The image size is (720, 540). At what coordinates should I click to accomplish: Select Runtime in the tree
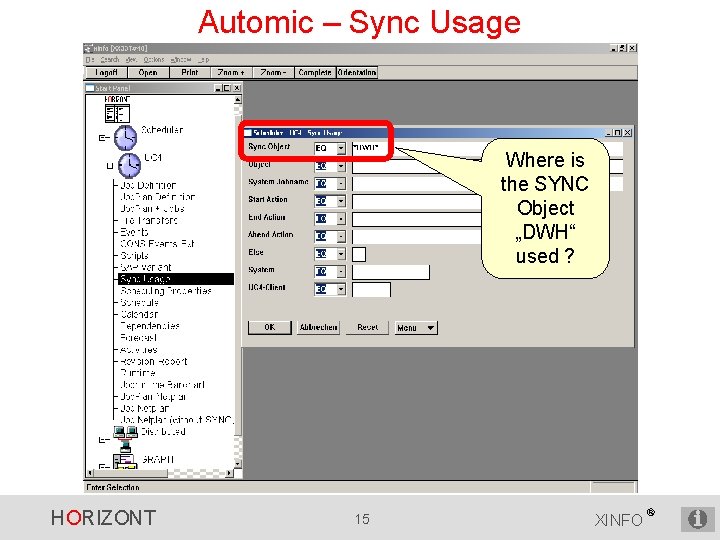point(138,373)
